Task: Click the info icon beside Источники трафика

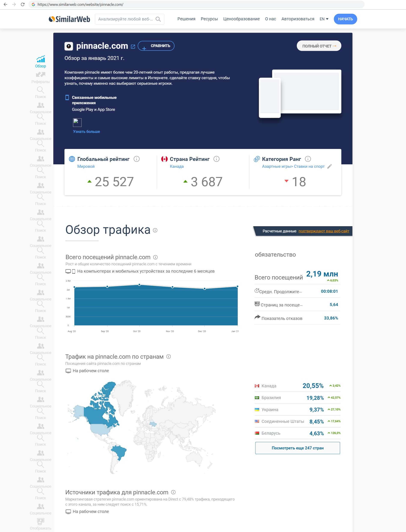Action: coord(173,492)
